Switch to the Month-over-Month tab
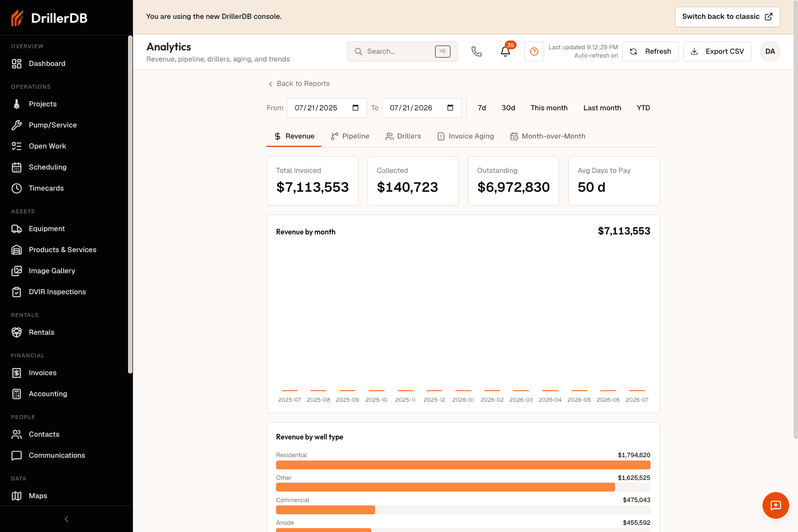This screenshot has width=798, height=532. click(x=548, y=136)
